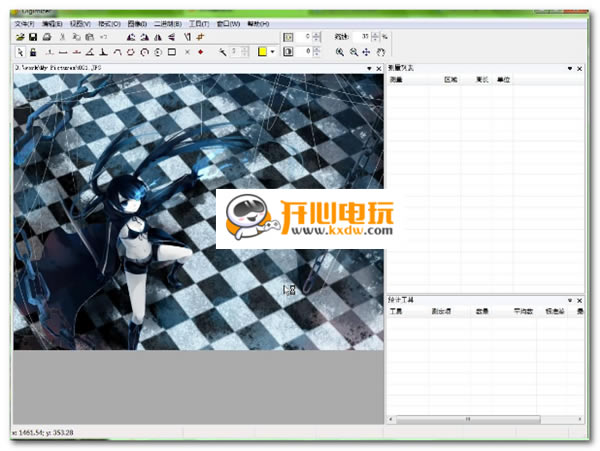The width and height of the screenshot is (600, 451).
Task: Open the 工具(T) menu
Action: tap(199, 24)
